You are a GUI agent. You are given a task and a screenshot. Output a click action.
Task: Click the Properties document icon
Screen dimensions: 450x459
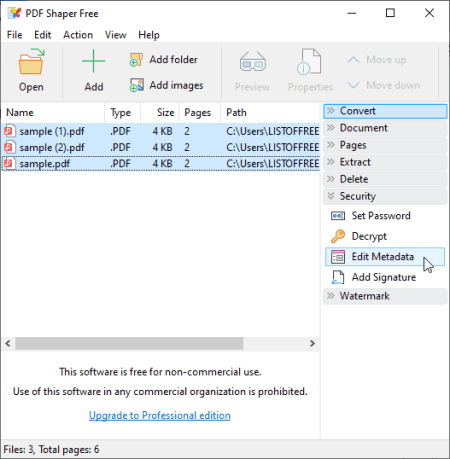[x=309, y=61]
